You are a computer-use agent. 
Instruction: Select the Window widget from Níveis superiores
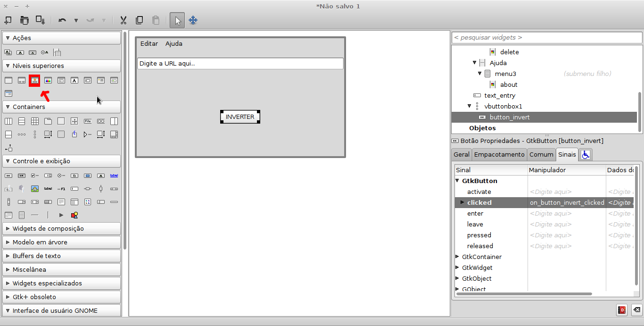pos(8,80)
